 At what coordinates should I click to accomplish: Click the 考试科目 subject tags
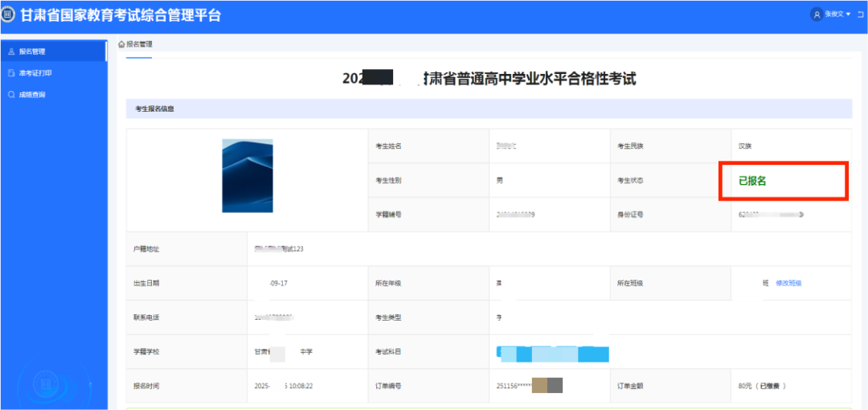tap(553, 353)
